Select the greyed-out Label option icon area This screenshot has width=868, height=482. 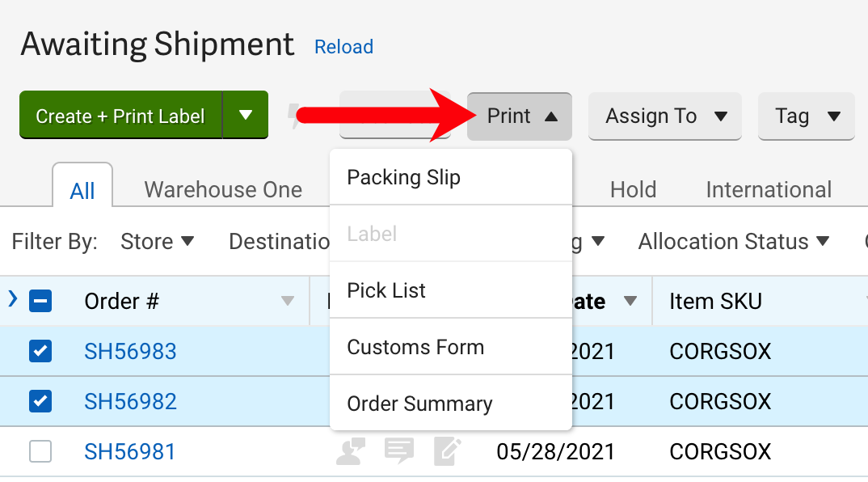[372, 233]
